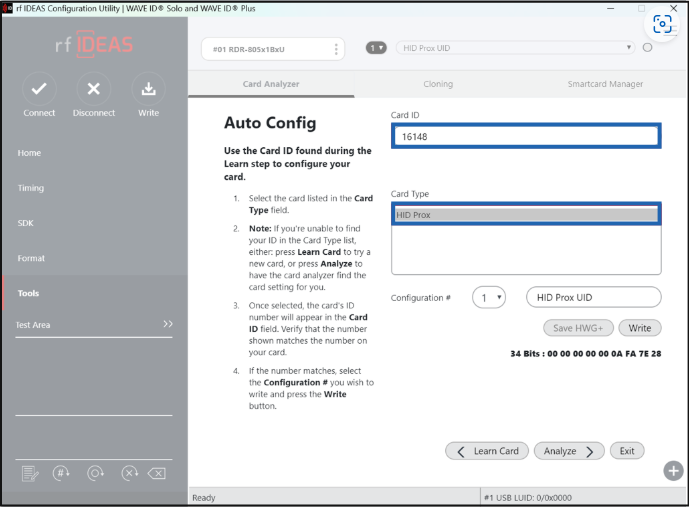Screen dimensions: 689x508
Task: Click the app icon in title bar
Action: [7, 8]
